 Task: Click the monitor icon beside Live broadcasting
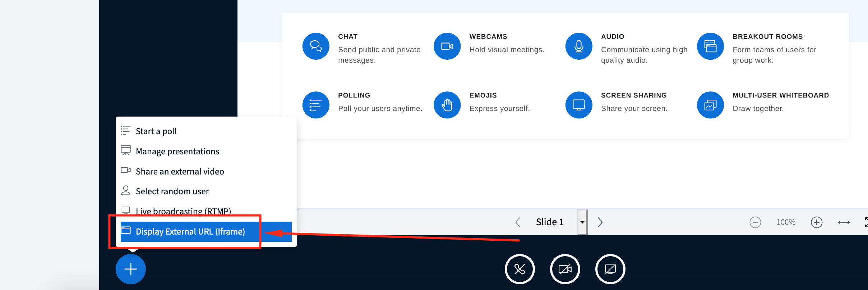coord(126,210)
